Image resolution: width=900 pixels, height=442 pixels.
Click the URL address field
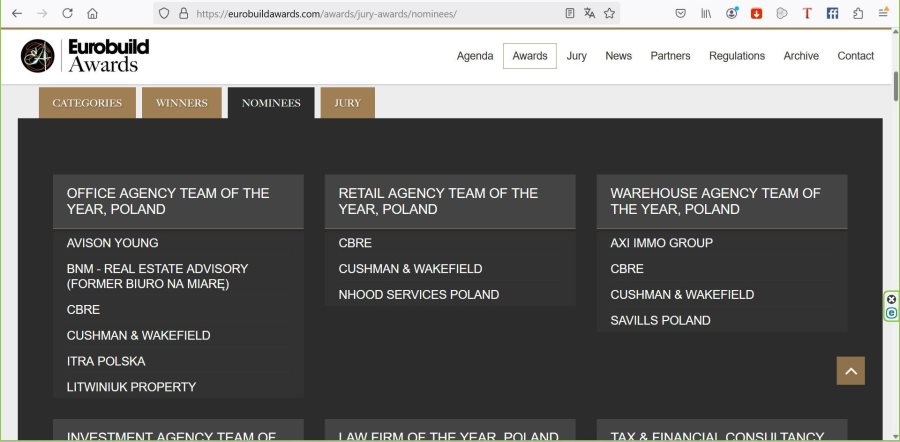click(x=370, y=14)
